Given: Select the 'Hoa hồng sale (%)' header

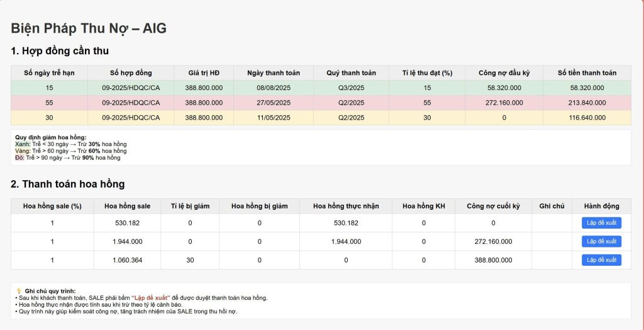Looking at the screenshot, I should coord(52,206).
